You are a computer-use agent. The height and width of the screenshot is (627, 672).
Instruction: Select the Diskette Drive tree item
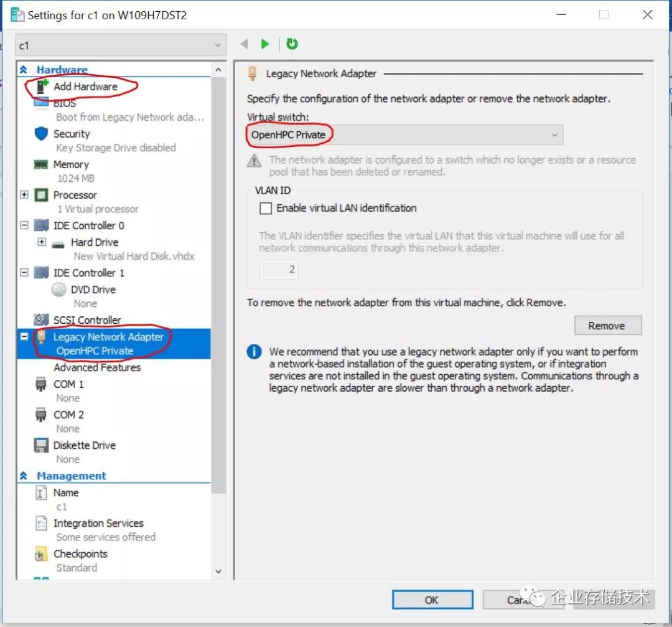(85, 446)
